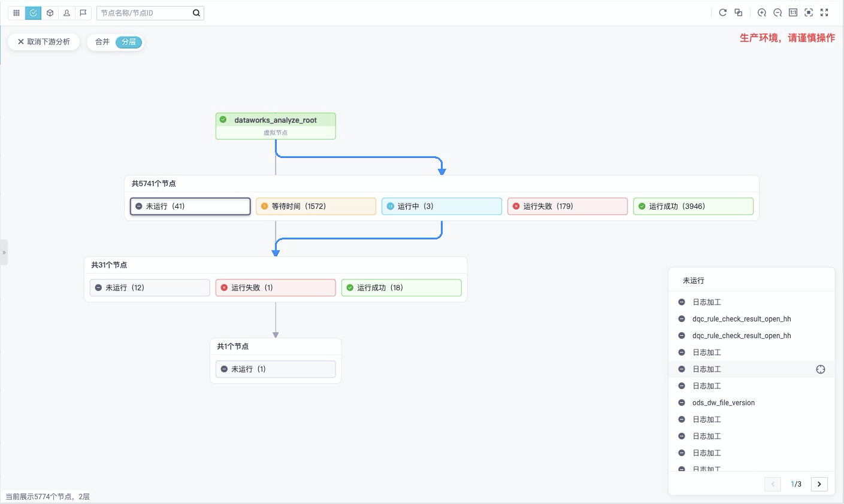Image resolution: width=844 pixels, height=504 pixels.
Task: Zoom in on the graph
Action: point(761,13)
